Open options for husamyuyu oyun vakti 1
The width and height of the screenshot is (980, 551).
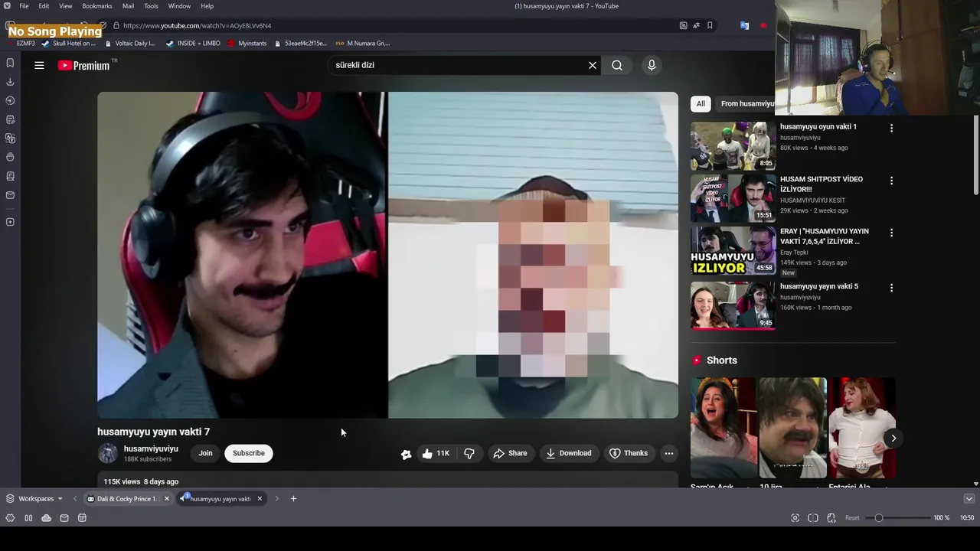click(x=891, y=128)
